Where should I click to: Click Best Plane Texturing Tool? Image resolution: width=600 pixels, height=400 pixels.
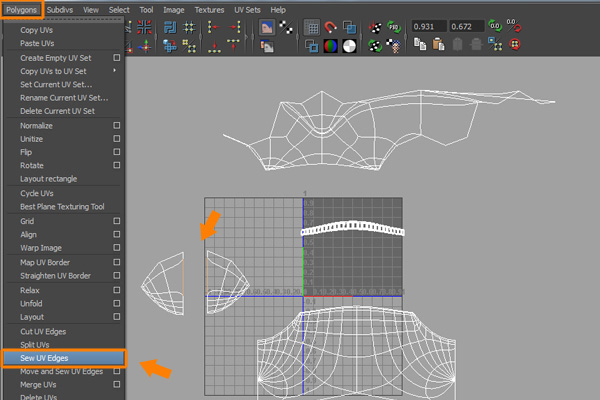[62, 206]
